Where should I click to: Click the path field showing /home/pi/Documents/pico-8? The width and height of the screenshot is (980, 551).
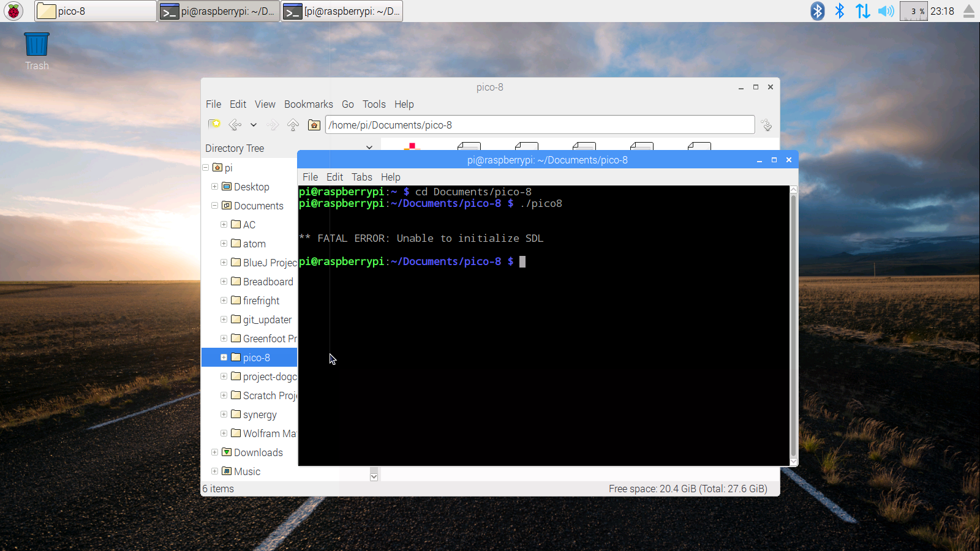coord(540,125)
